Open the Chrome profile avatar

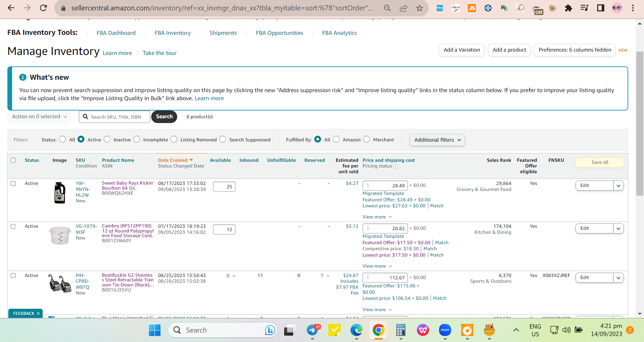tap(617, 8)
